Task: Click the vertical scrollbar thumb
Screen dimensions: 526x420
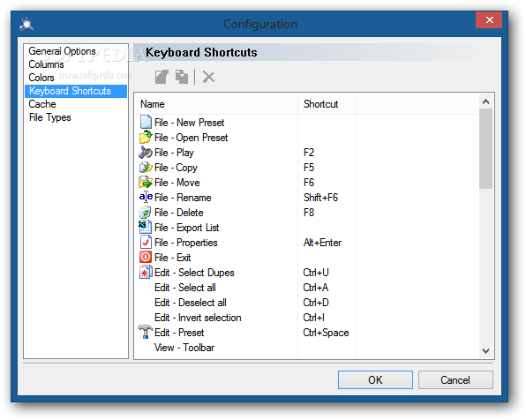Action: click(485, 148)
